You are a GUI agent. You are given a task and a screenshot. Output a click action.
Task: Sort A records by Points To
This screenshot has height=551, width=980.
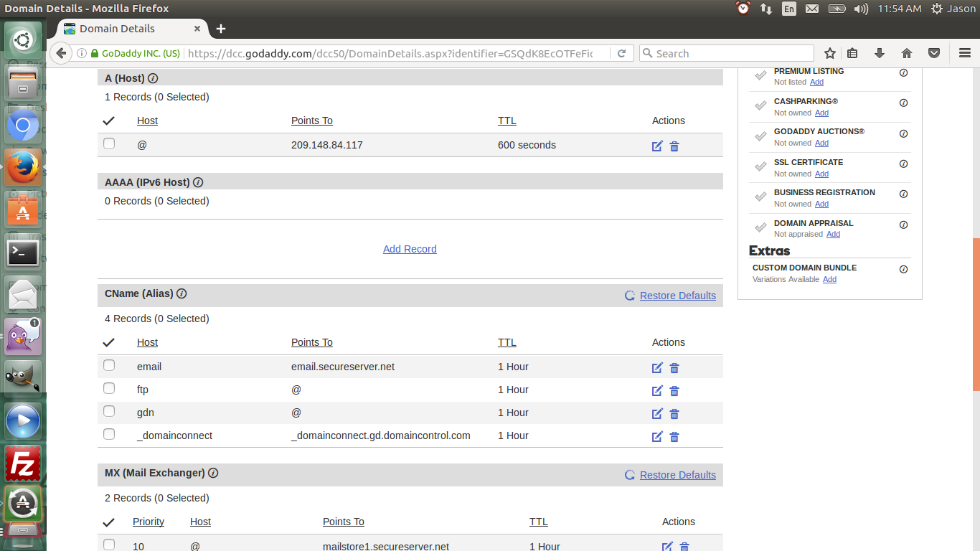[312, 121]
